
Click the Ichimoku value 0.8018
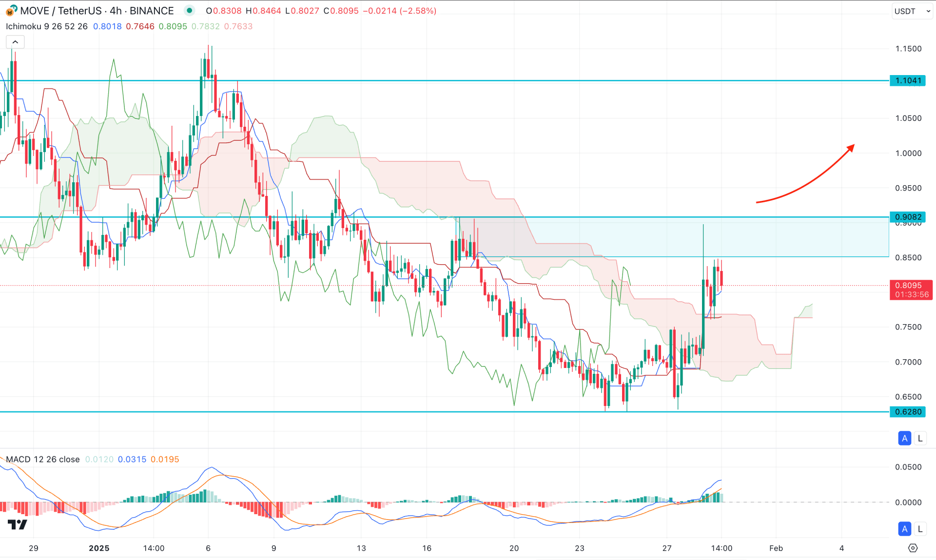click(107, 26)
